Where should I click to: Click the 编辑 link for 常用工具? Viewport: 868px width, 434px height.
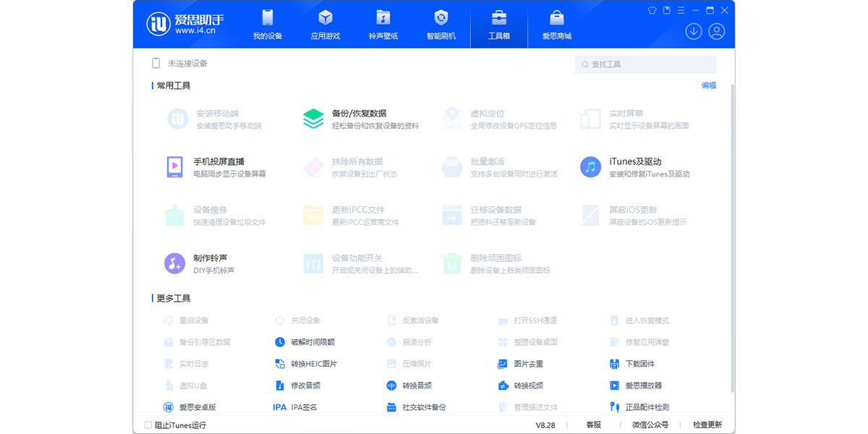click(x=709, y=85)
